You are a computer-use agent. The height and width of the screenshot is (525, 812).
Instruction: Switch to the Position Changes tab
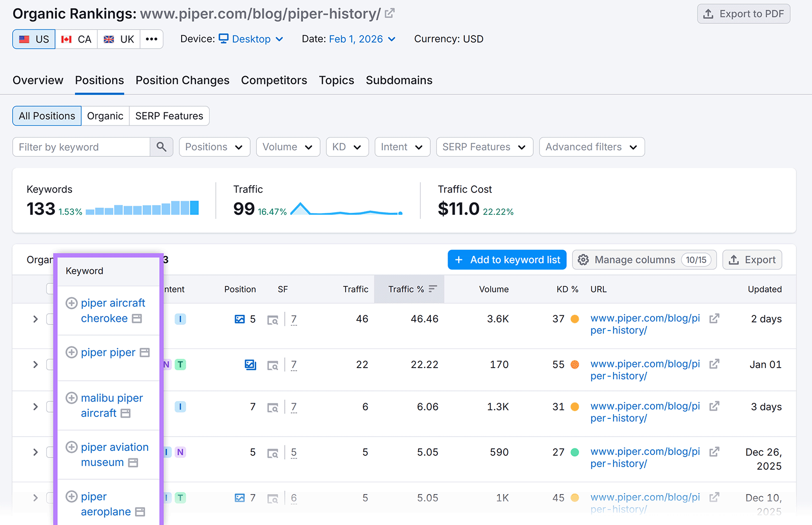point(182,80)
